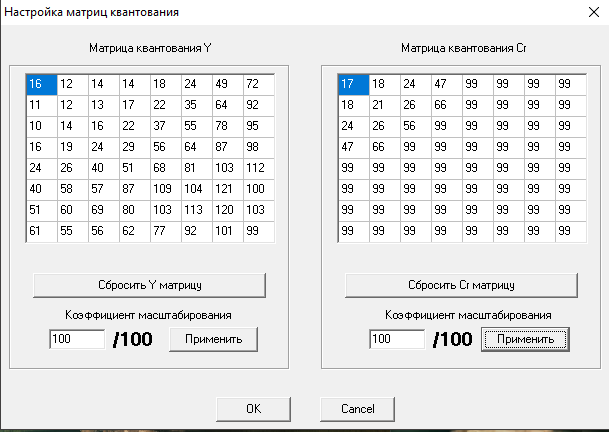Screen dimensions: 609x432
Task: Select cell 98 in the Y matrix
Action: coord(259,148)
